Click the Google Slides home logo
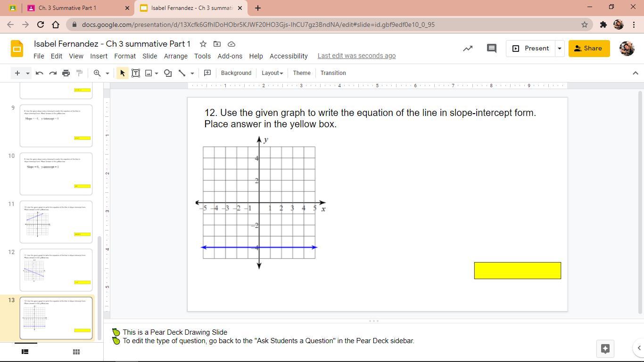 coord(17,49)
